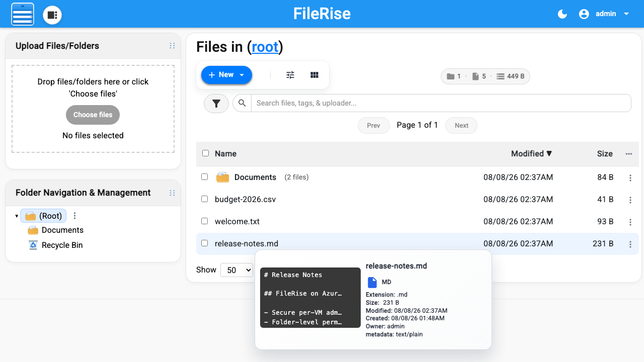Open the Recycle Bin
Screen dimensions: 644x362
coord(62,245)
